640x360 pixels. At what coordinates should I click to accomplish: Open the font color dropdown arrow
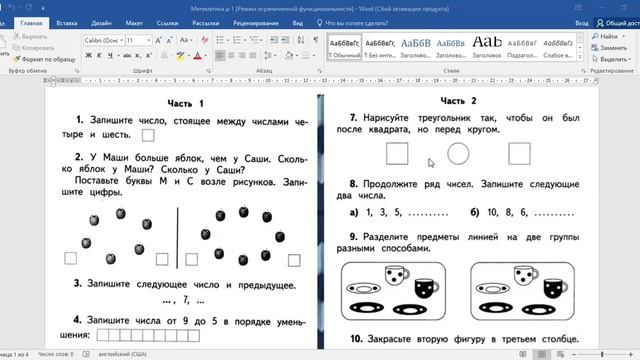point(206,56)
